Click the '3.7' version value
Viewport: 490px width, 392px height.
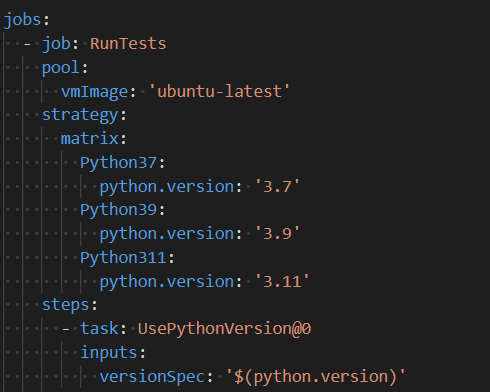pos(277,186)
